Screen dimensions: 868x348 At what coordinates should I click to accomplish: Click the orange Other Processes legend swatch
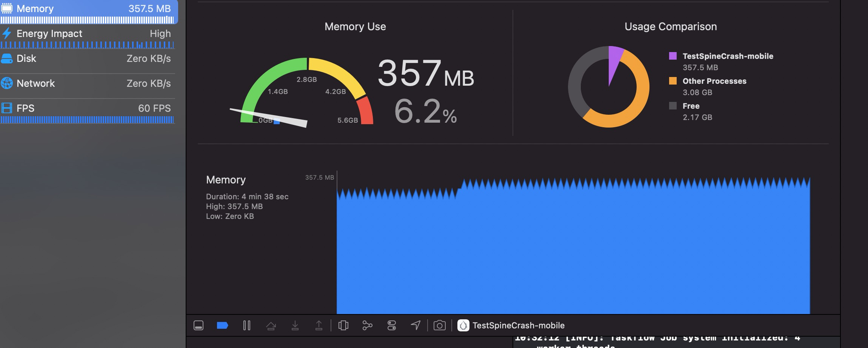[673, 81]
